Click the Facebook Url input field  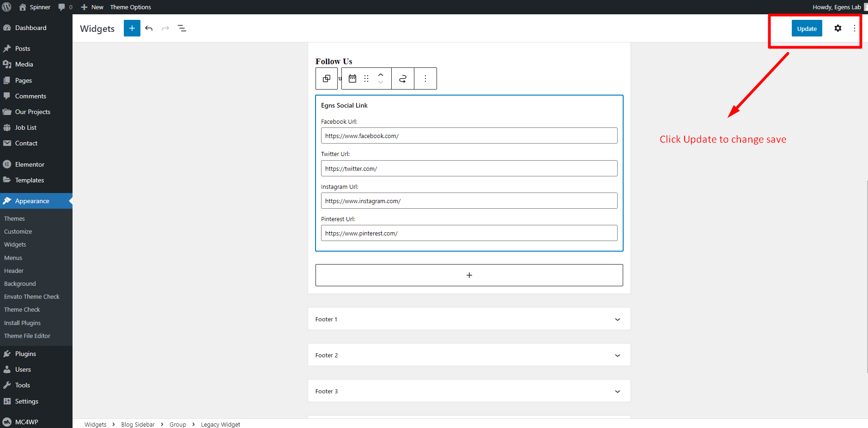tap(469, 136)
